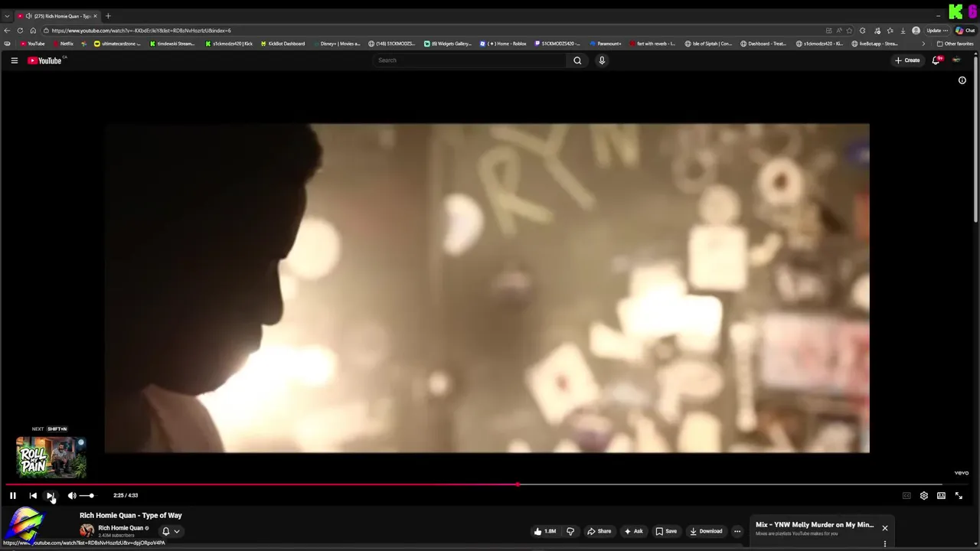Open browser profile avatar icon
Viewport: 980px width, 551px height.
916,31
